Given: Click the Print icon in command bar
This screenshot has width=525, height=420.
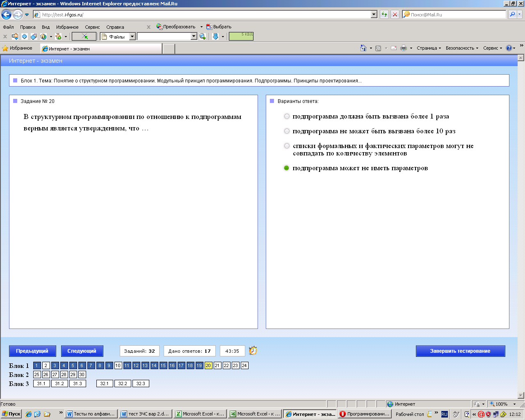Looking at the screenshot, I should [x=404, y=48].
